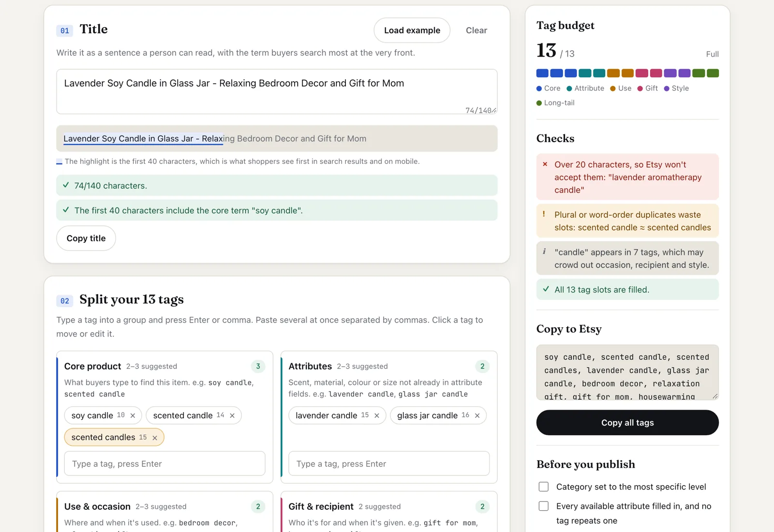This screenshot has width=774, height=532.
Task: Click the "74/140 characters." check row
Action: (277, 185)
